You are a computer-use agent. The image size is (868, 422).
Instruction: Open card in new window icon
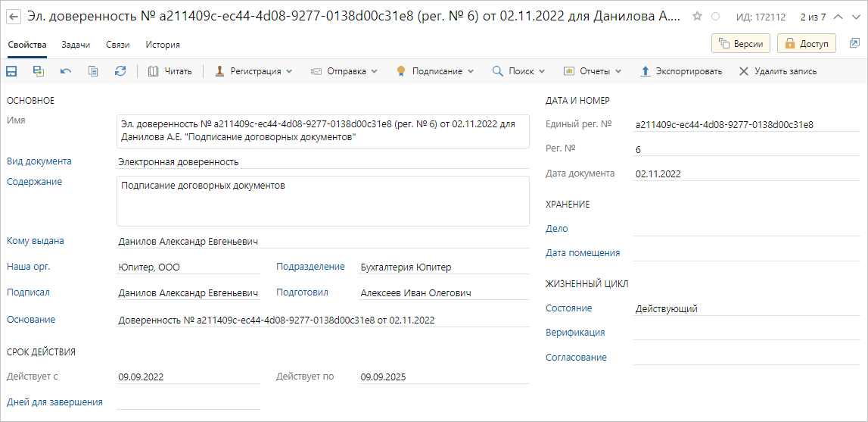click(854, 43)
